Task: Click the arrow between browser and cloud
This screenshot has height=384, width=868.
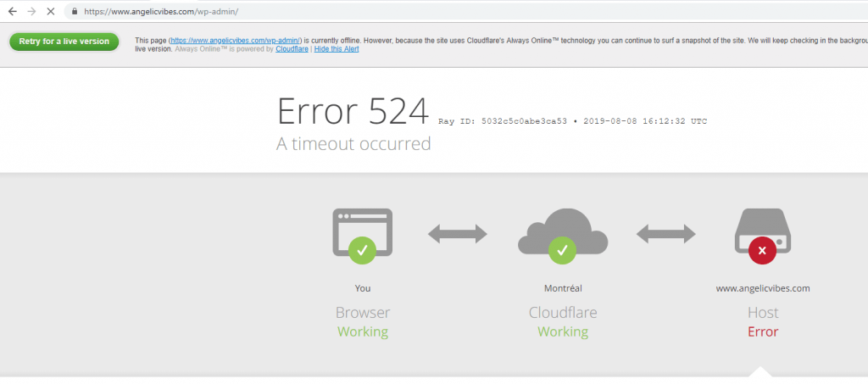Action: [x=457, y=234]
